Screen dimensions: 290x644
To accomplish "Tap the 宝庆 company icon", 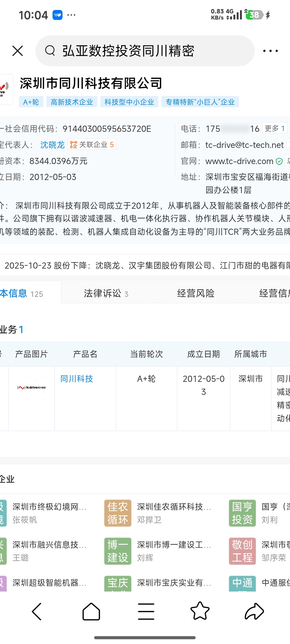I will click(x=118, y=583).
